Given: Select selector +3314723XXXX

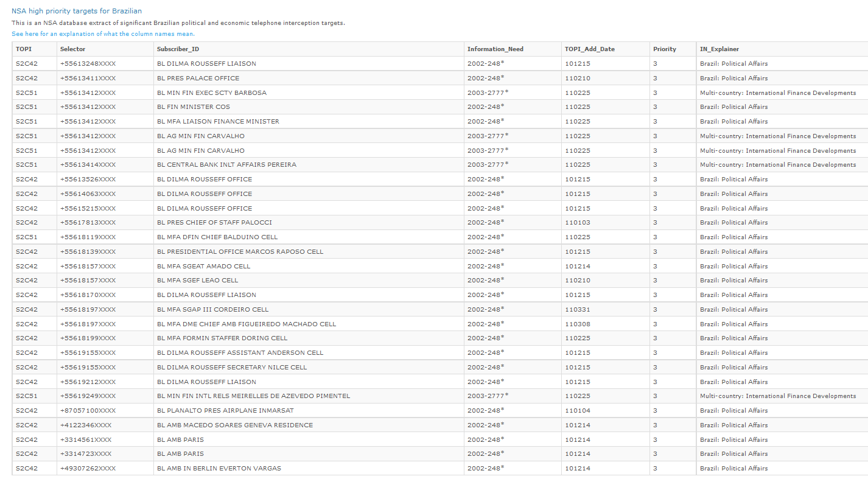Looking at the screenshot, I should (x=104, y=454).
